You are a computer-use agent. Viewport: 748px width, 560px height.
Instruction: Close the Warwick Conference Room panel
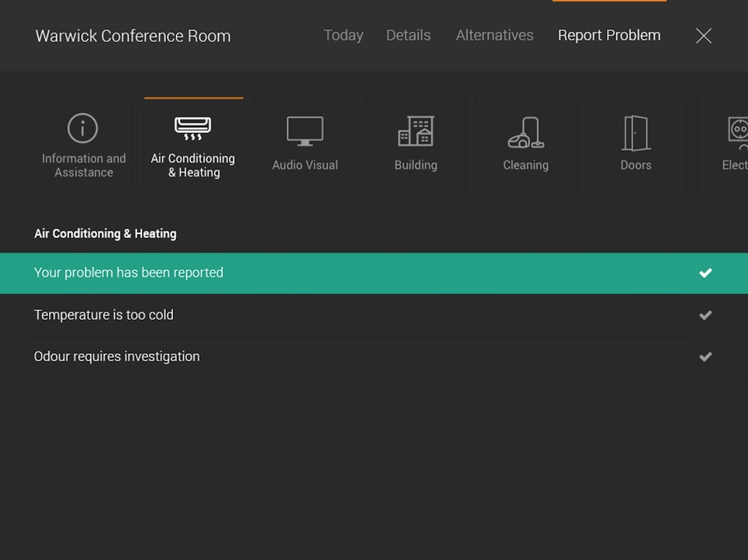tap(704, 36)
